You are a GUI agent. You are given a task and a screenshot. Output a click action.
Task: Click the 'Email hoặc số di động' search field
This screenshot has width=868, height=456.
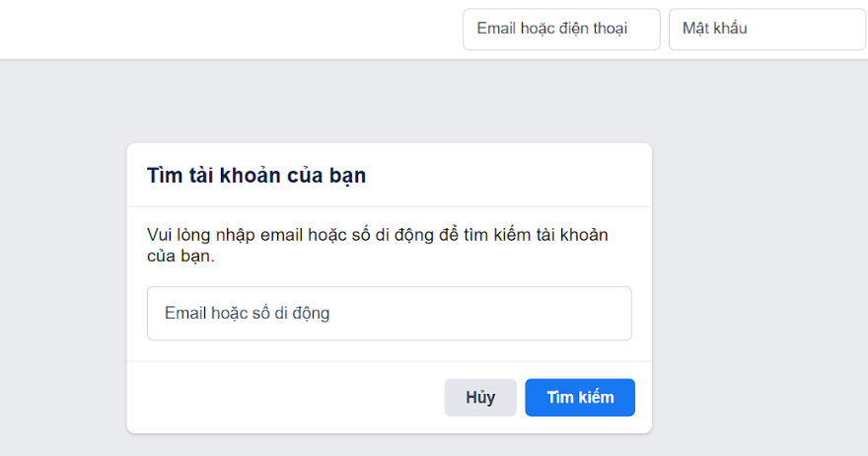point(389,314)
